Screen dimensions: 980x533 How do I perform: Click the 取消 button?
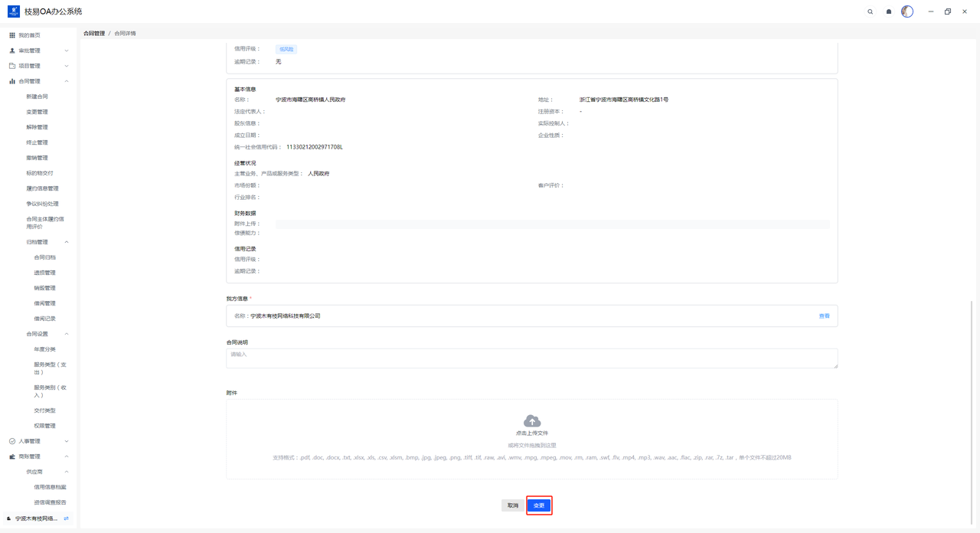click(512, 505)
